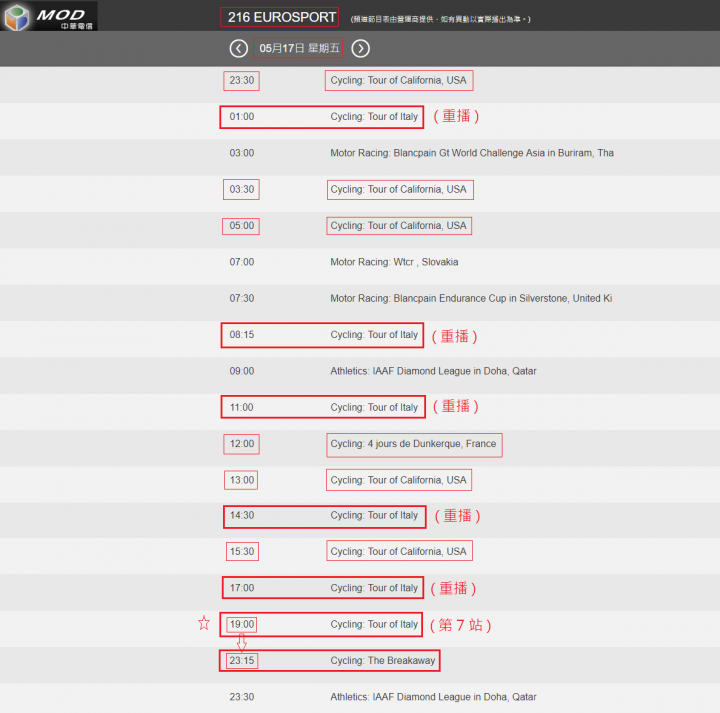Select 05:00 Tour of California program

399,225
